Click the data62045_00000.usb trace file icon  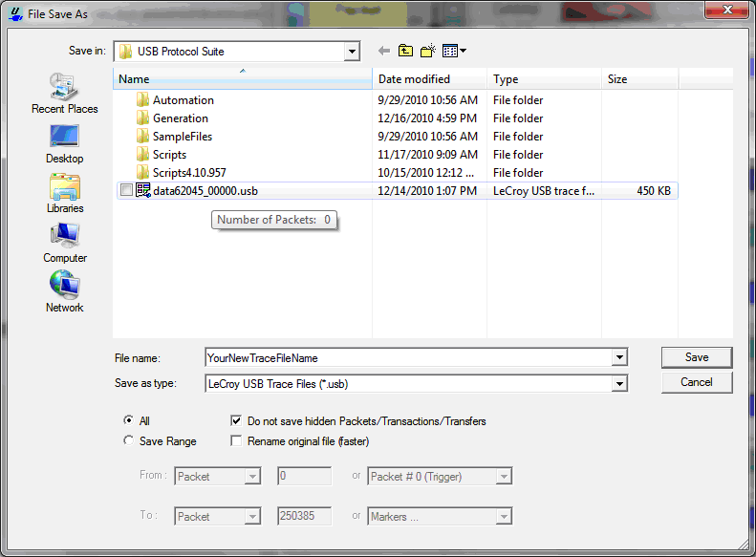click(x=143, y=190)
